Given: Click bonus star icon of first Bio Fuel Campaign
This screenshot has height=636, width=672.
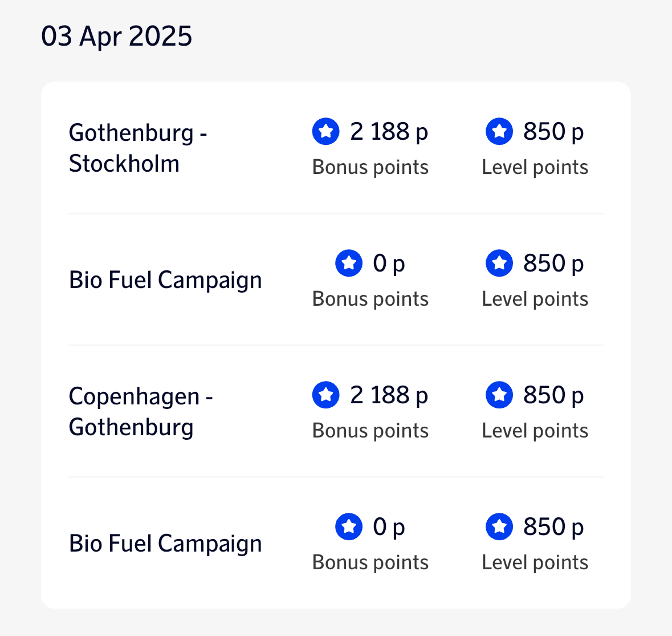Looking at the screenshot, I should point(349,264).
